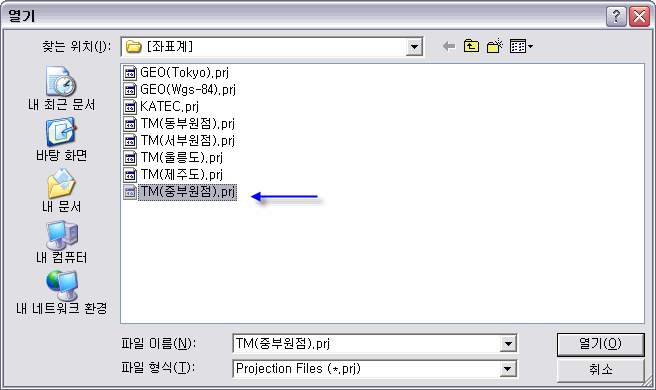The width and height of the screenshot is (656, 390).
Task: Select file name GEO(Tokyo).prj
Action: (x=184, y=73)
